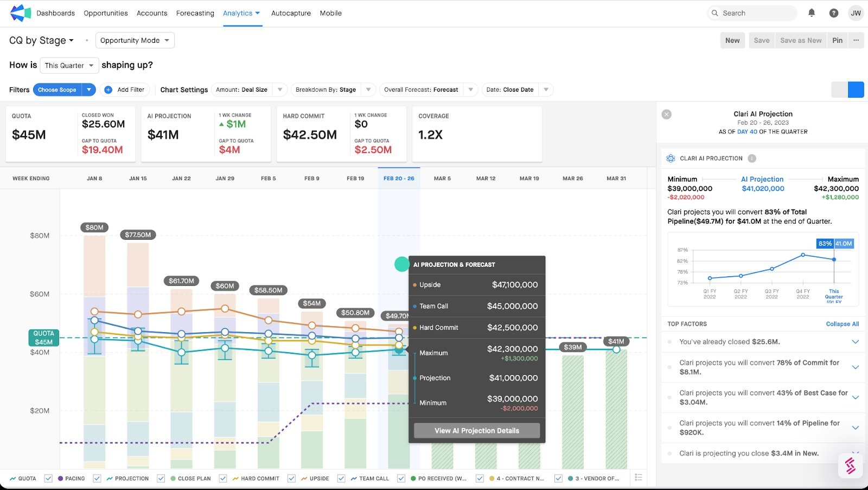868x490 pixels.
Task: Toggle checkbox between CLOSE PLAN and HARD COMMIT
Action: click(223, 478)
